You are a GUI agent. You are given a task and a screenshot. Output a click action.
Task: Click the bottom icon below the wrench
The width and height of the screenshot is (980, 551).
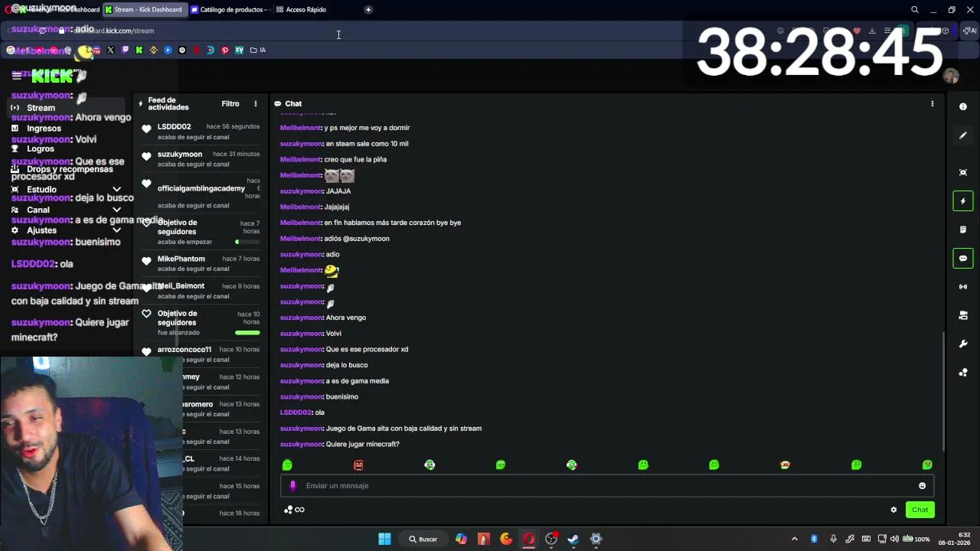963,373
